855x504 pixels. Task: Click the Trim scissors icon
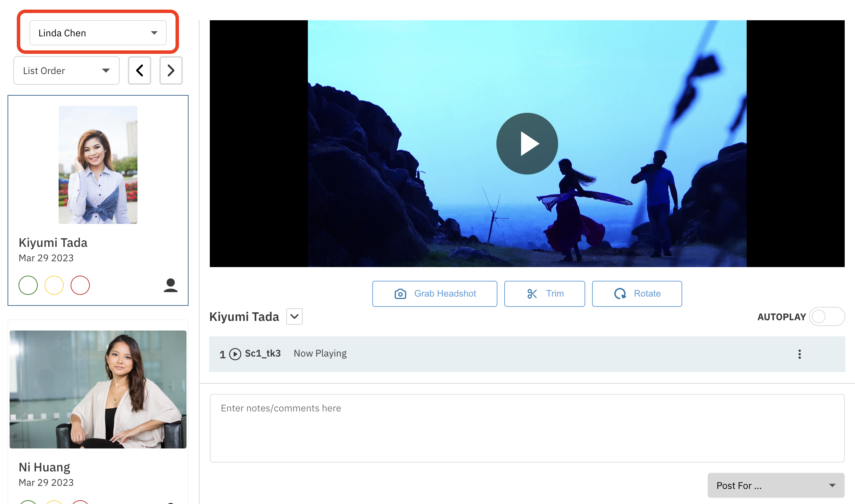pos(532,294)
